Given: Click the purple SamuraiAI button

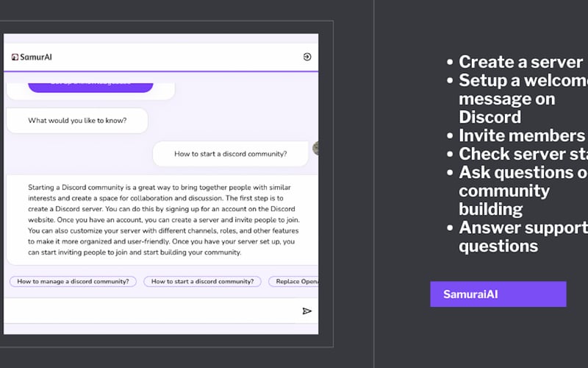Looking at the screenshot, I should click(x=498, y=294).
